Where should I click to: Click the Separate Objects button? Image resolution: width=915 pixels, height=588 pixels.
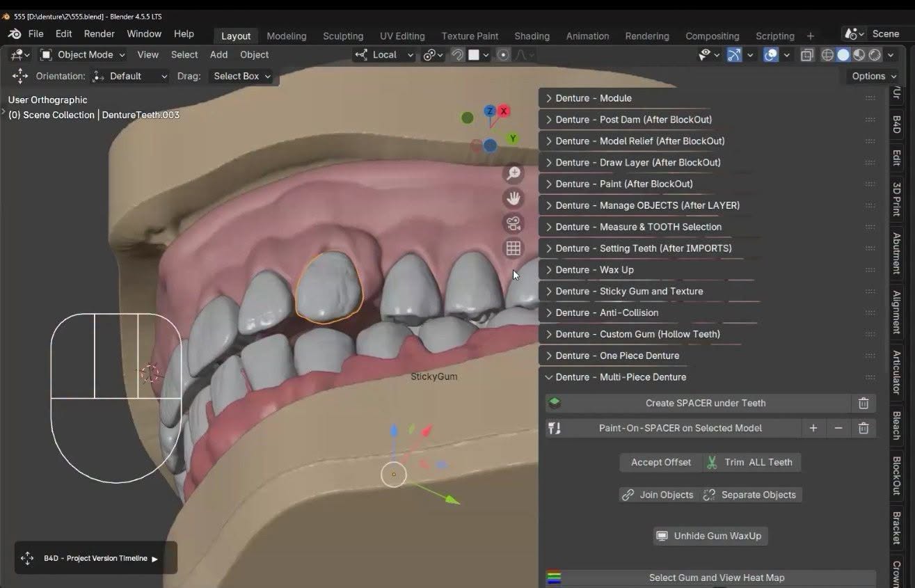coord(751,495)
